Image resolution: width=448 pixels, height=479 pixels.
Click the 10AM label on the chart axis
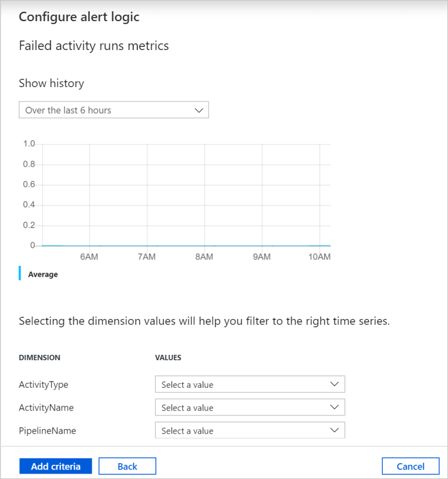click(x=319, y=257)
